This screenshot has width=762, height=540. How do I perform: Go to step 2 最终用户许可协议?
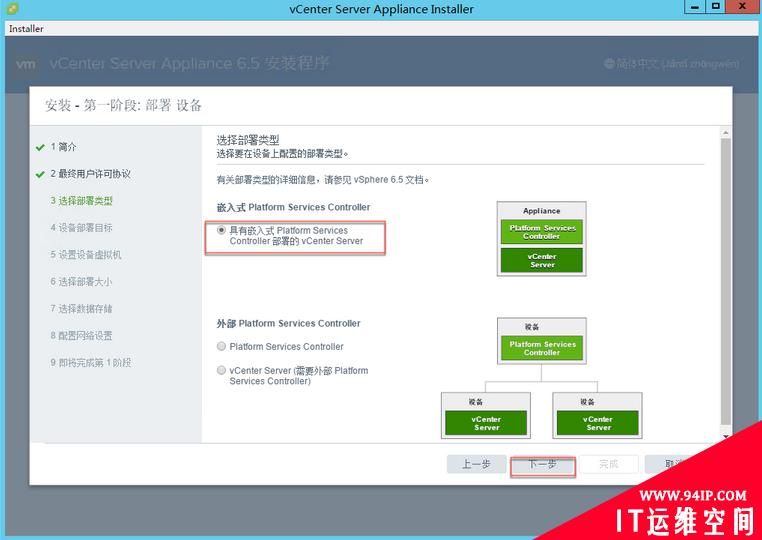pos(90,174)
